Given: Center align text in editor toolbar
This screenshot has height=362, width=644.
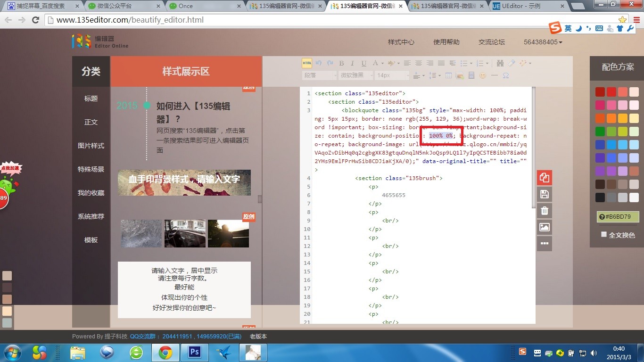Looking at the screenshot, I should coord(419,63).
